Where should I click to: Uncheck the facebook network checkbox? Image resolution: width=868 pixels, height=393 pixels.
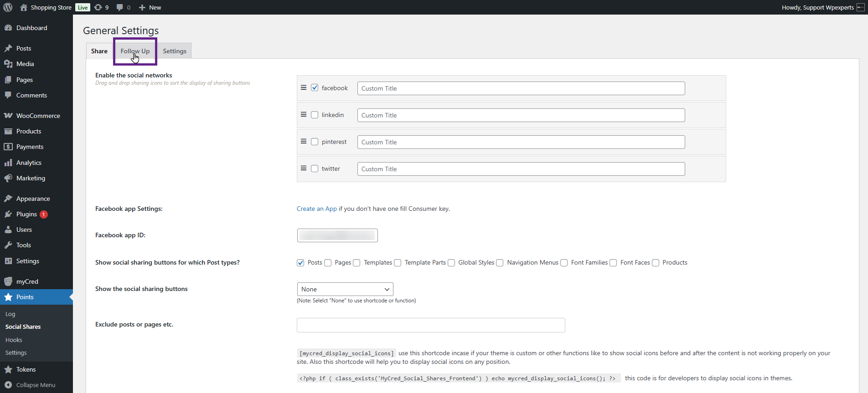[315, 88]
